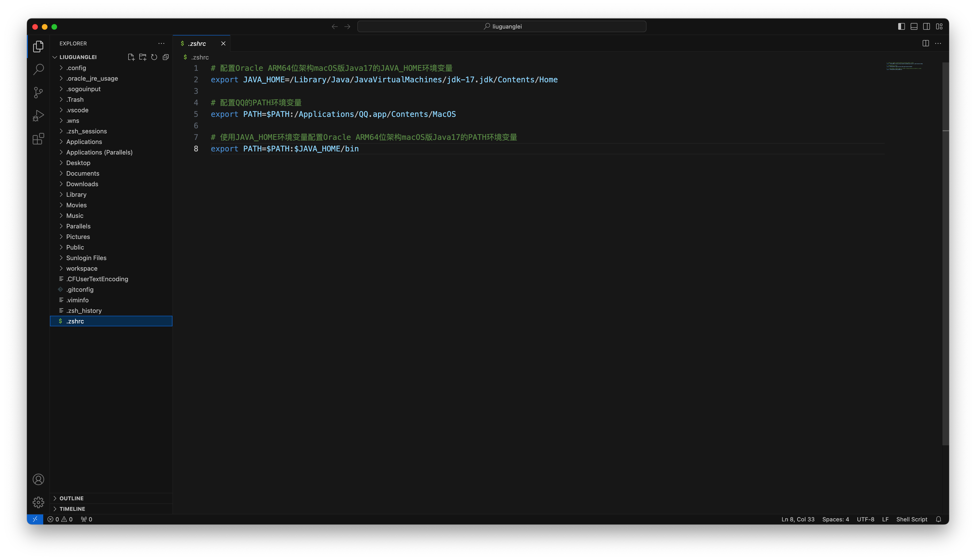This screenshot has width=976, height=560.
Task: Refresh the explorer file tree
Action: (154, 57)
